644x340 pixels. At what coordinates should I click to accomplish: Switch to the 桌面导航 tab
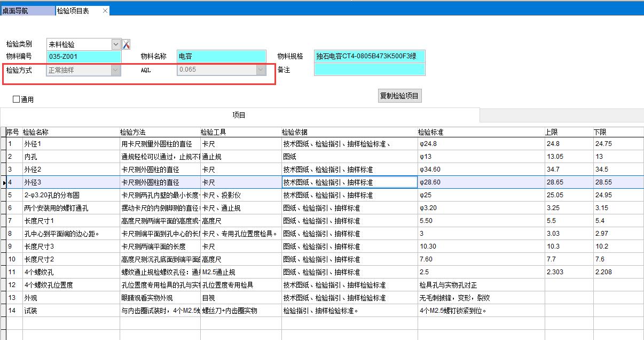[27, 11]
